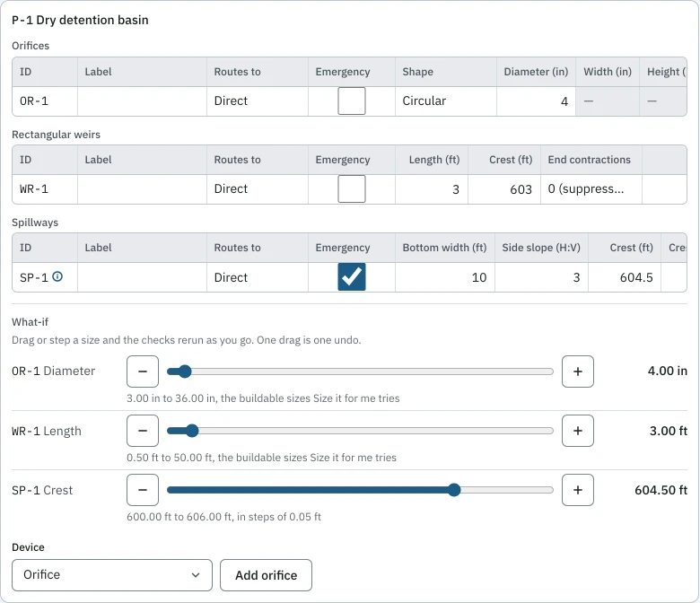Click the 604.50 ft value readout

[x=661, y=490]
